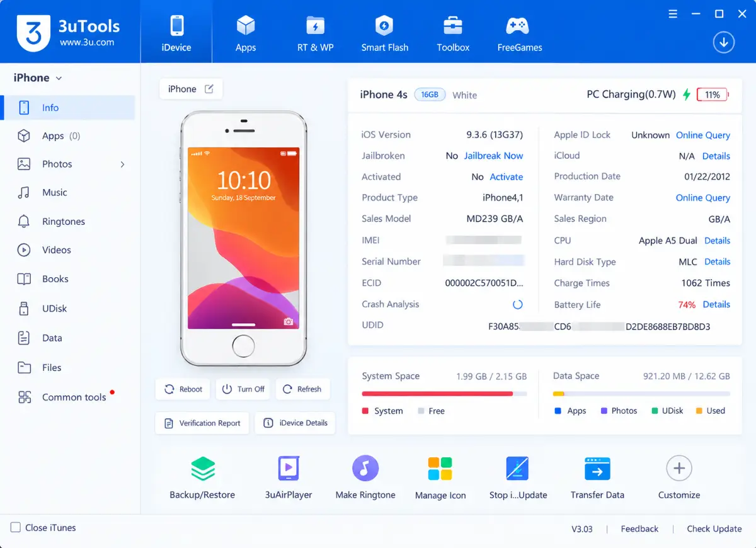Open the iDevice tab

176,33
